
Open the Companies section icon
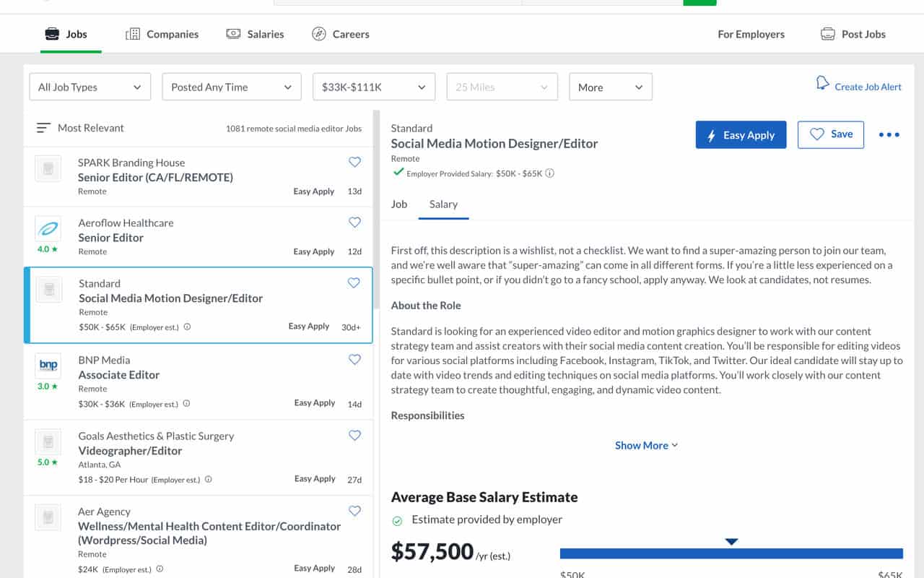click(x=133, y=33)
